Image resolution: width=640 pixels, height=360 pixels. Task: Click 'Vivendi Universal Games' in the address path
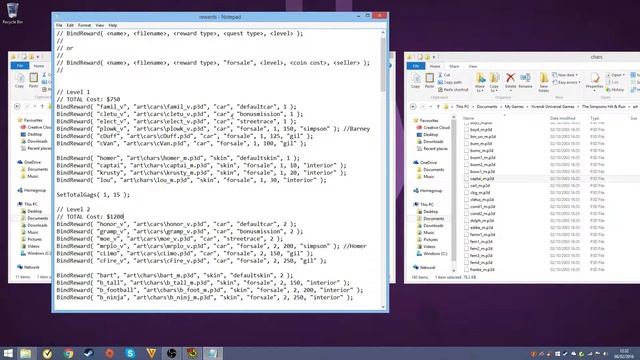point(552,107)
